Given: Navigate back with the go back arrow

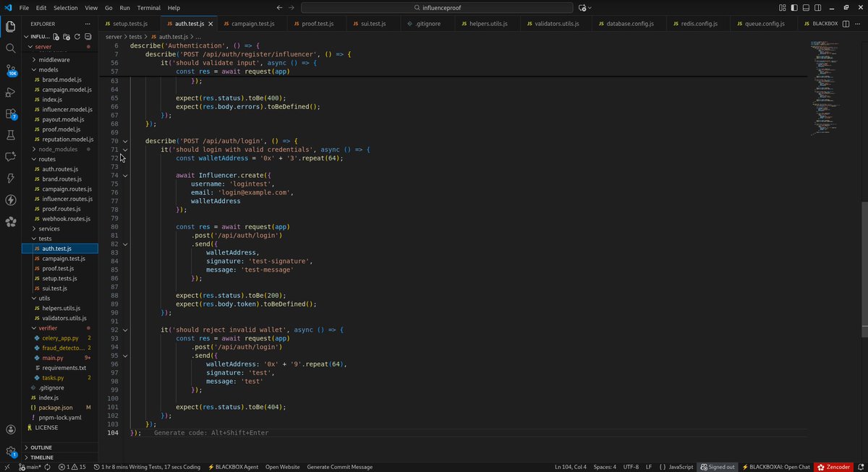Looking at the screenshot, I should coord(280,8).
